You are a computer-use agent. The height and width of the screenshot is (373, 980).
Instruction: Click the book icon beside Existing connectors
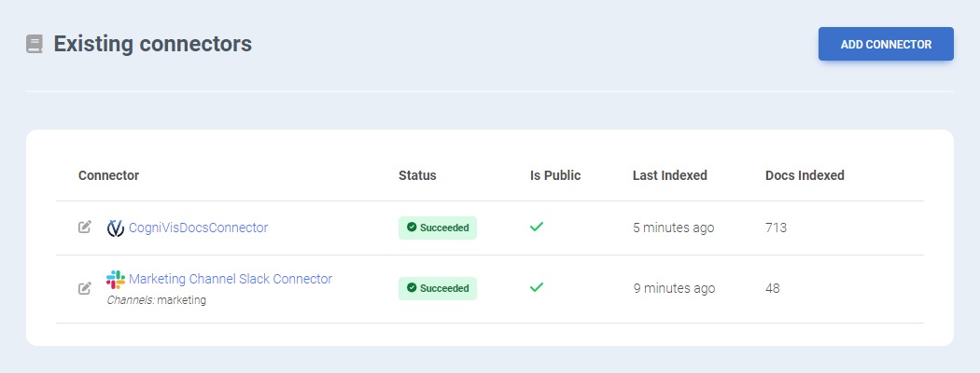pyautogui.click(x=35, y=44)
